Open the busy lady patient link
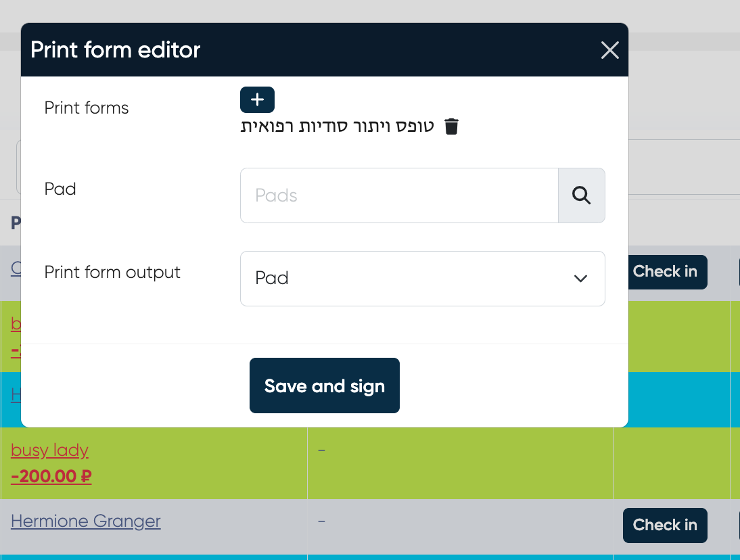 coord(50,450)
